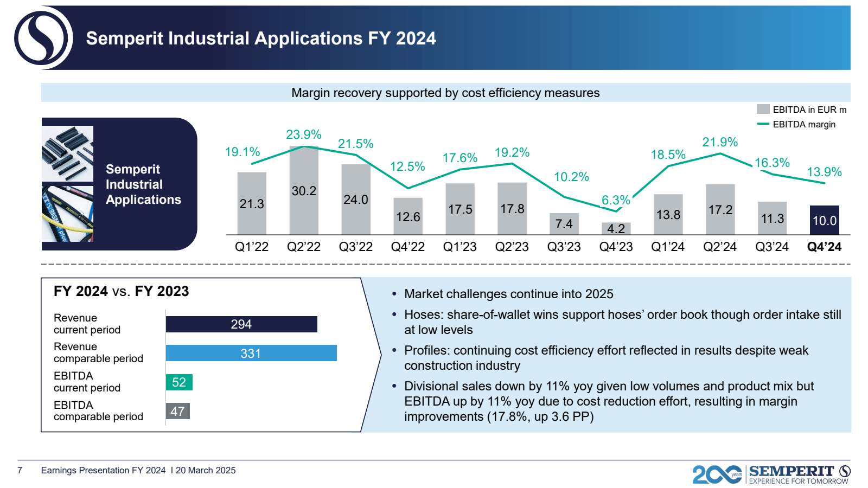Image resolution: width=868 pixels, height=488 pixels.
Task: Click the 23.9% margin data label
Action: click(304, 134)
